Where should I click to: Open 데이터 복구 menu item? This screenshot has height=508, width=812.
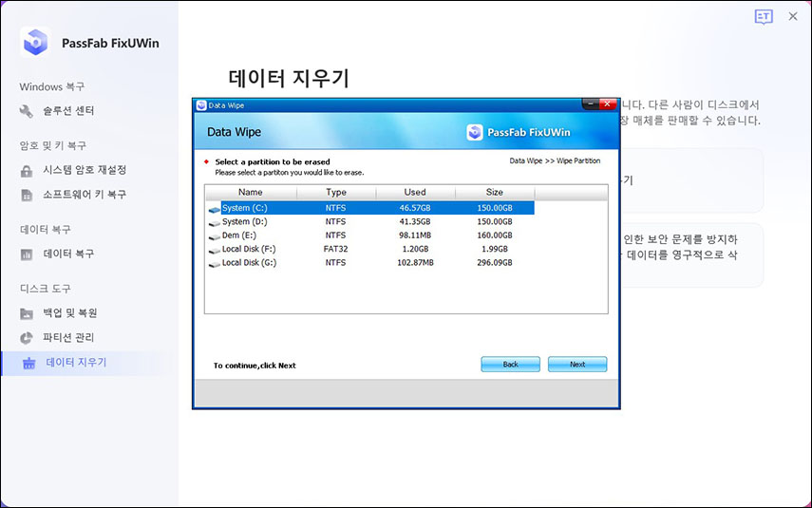coord(68,254)
